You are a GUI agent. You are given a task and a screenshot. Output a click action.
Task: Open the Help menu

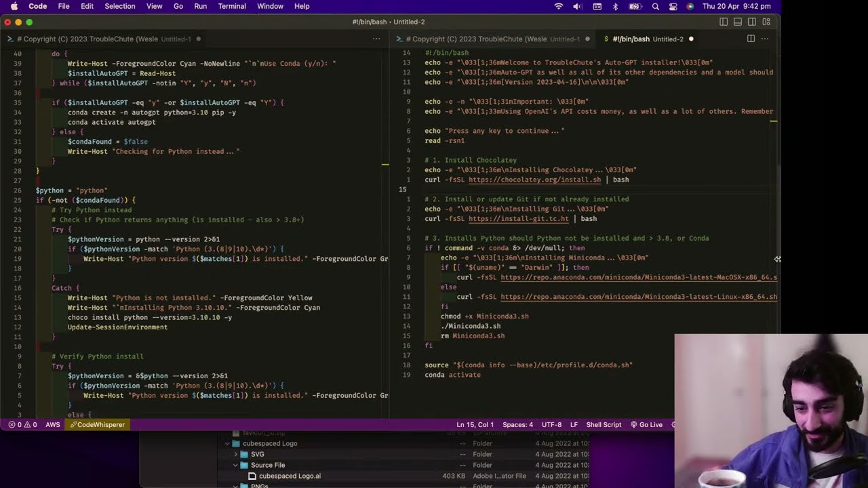pos(302,6)
